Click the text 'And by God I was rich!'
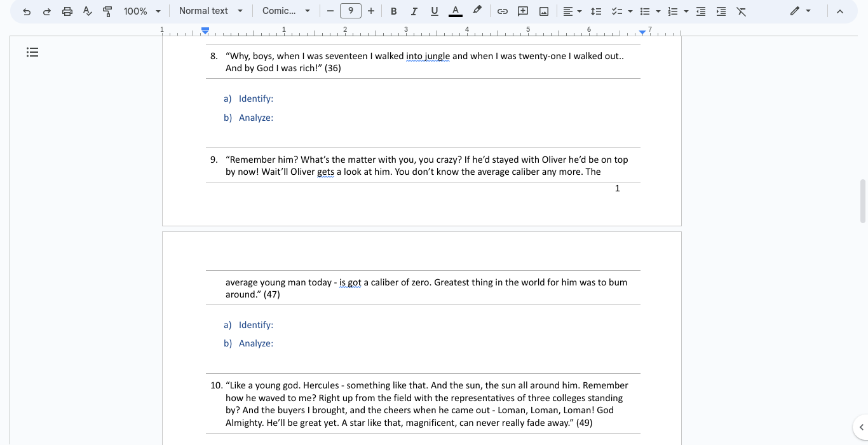This screenshot has height=445, width=868. click(x=274, y=68)
